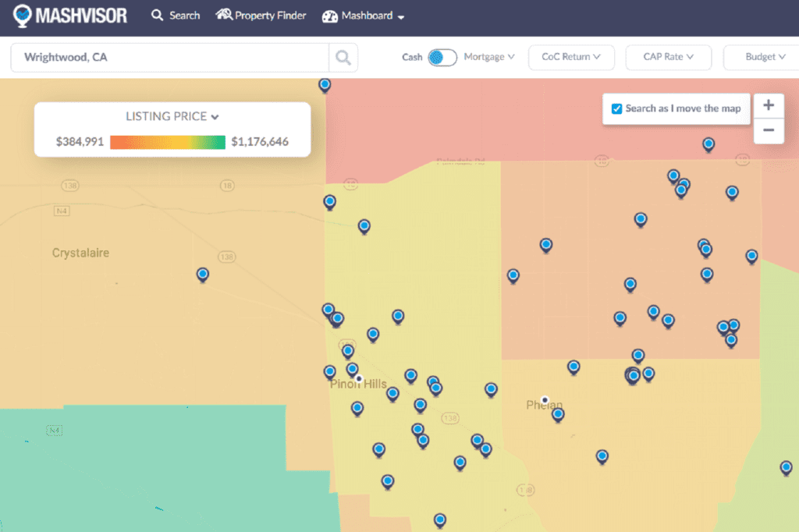Select the rightmost property pin at the map edge
This screenshot has width=799, height=532.
pyautogui.click(x=786, y=468)
